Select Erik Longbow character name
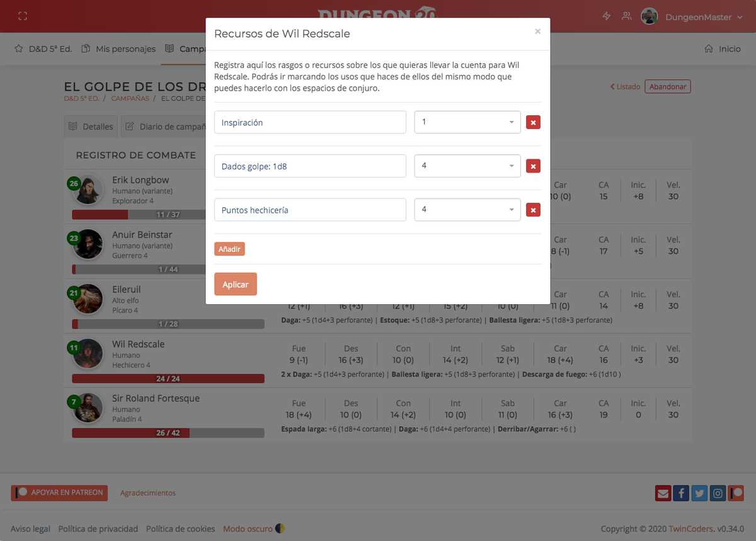Image resolution: width=756 pixels, height=541 pixels. point(140,180)
